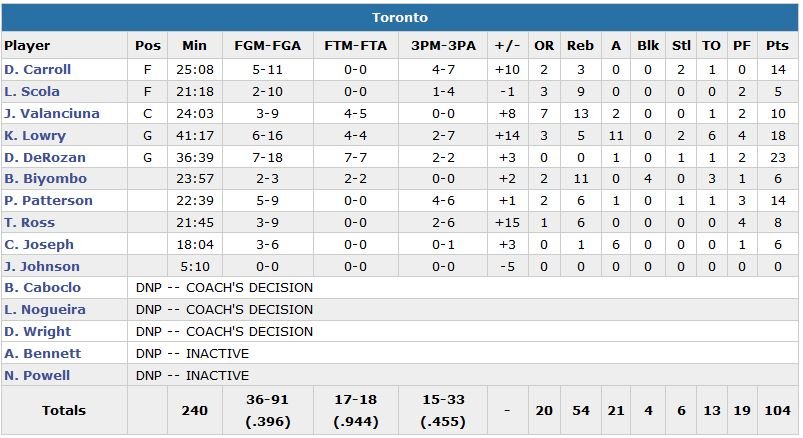
Task: Click the Totals row label
Action: [64, 410]
